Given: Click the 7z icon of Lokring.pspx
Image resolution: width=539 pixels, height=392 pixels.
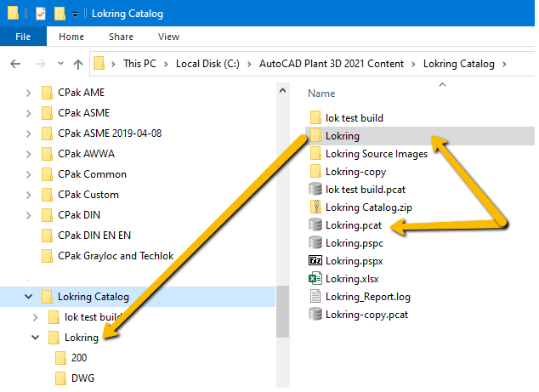Looking at the screenshot, I should 315,261.
